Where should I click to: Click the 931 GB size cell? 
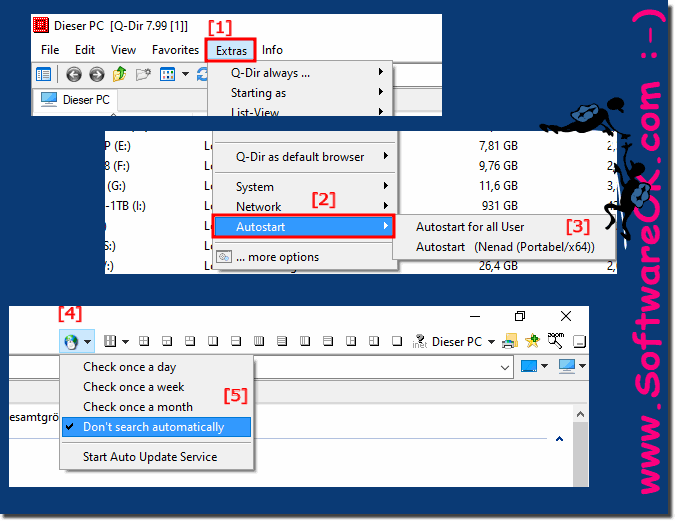click(499, 205)
